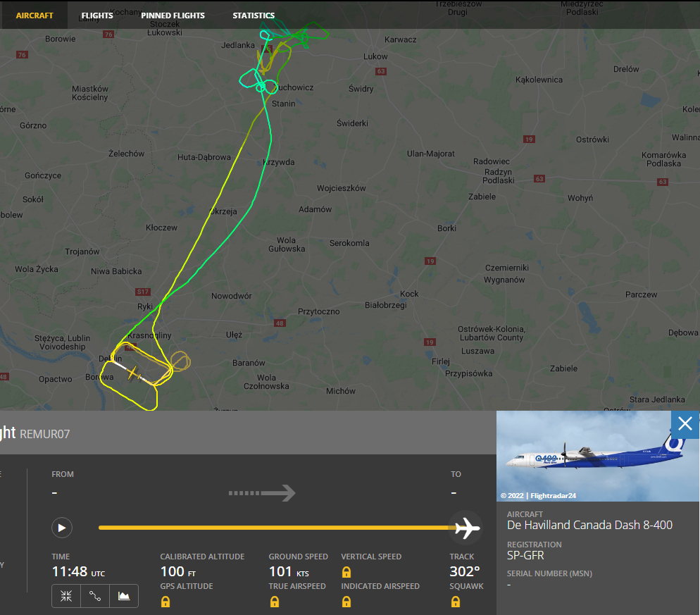Click the yellow aircraft icon on the map
The height and width of the screenshot is (615, 700).
tap(134, 373)
